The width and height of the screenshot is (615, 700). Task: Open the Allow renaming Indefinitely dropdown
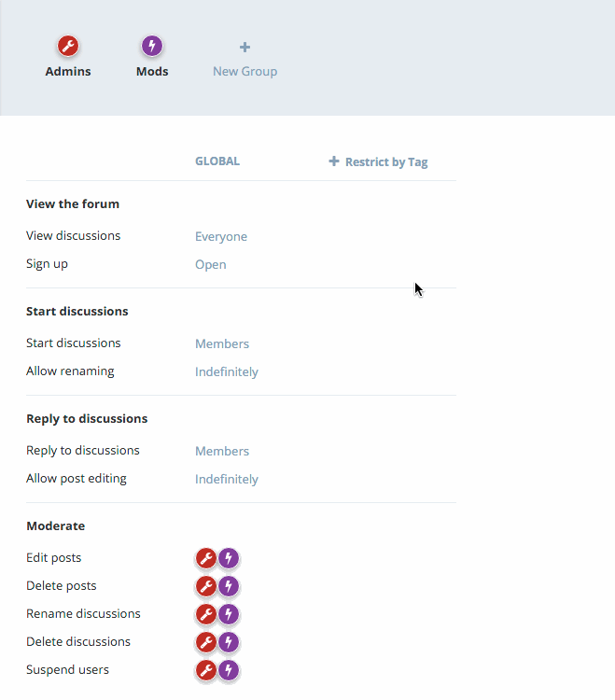click(227, 371)
